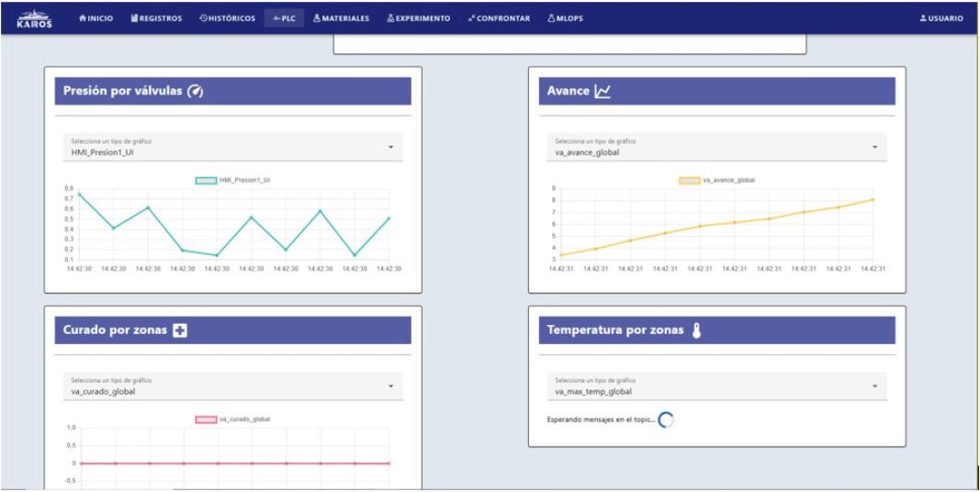Open the CONFRONTAR page
This screenshot has height=492, width=980.
pos(499,18)
